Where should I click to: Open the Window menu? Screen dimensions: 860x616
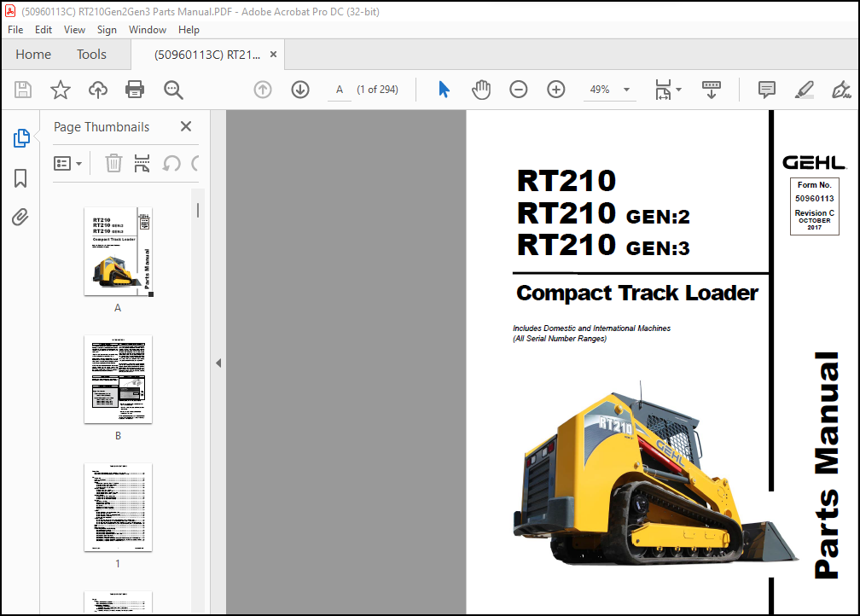click(x=148, y=30)
